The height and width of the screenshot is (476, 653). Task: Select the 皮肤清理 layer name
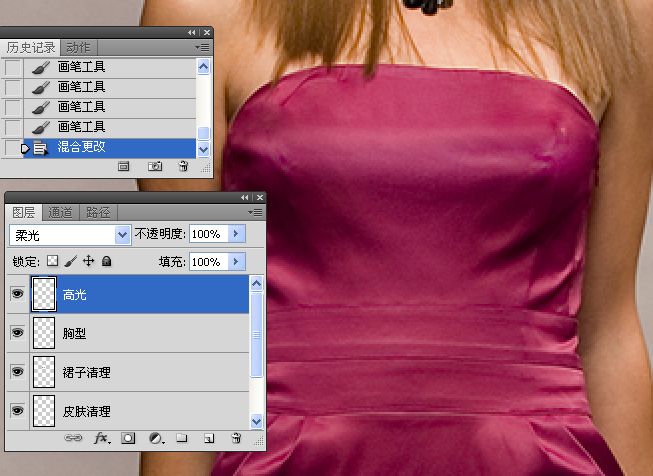86,411
